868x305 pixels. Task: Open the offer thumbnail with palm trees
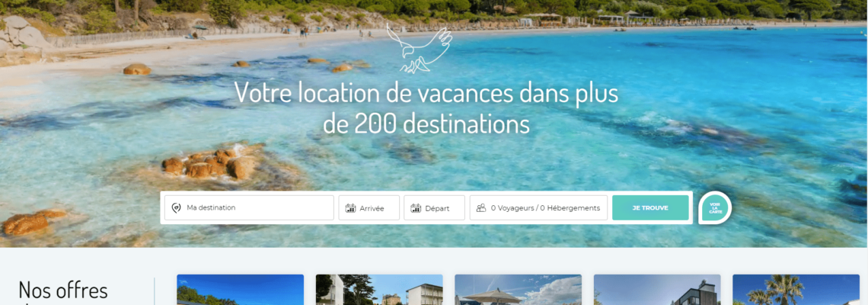796,290
